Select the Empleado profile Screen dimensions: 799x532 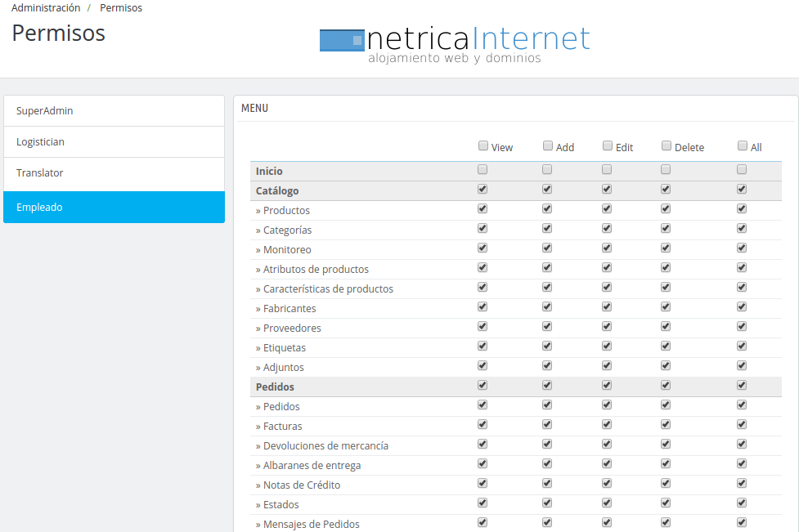[114, 208]
